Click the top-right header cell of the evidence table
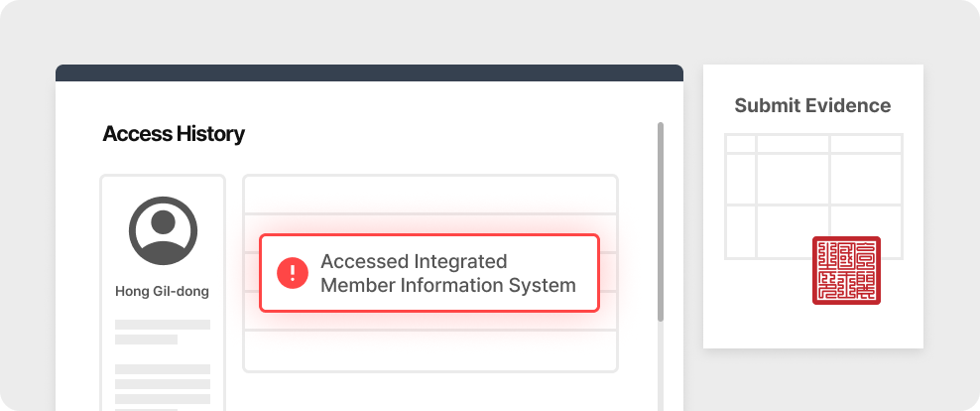980x411 pixels. 866,143
